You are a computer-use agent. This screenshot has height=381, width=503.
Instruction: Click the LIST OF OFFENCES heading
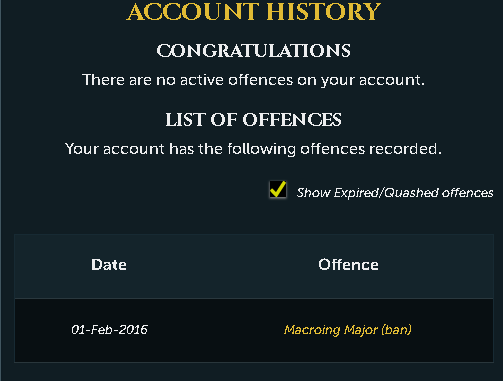tap(253, 120)
